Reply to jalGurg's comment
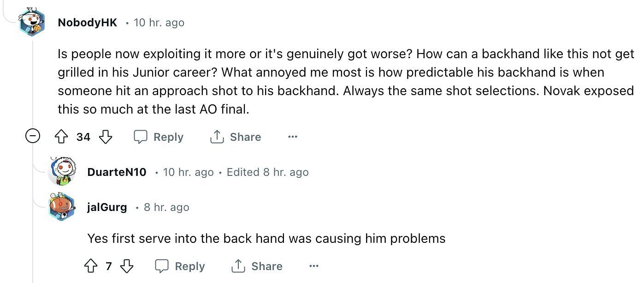This screenshot has height=283, width=644. tap(180, 266)
